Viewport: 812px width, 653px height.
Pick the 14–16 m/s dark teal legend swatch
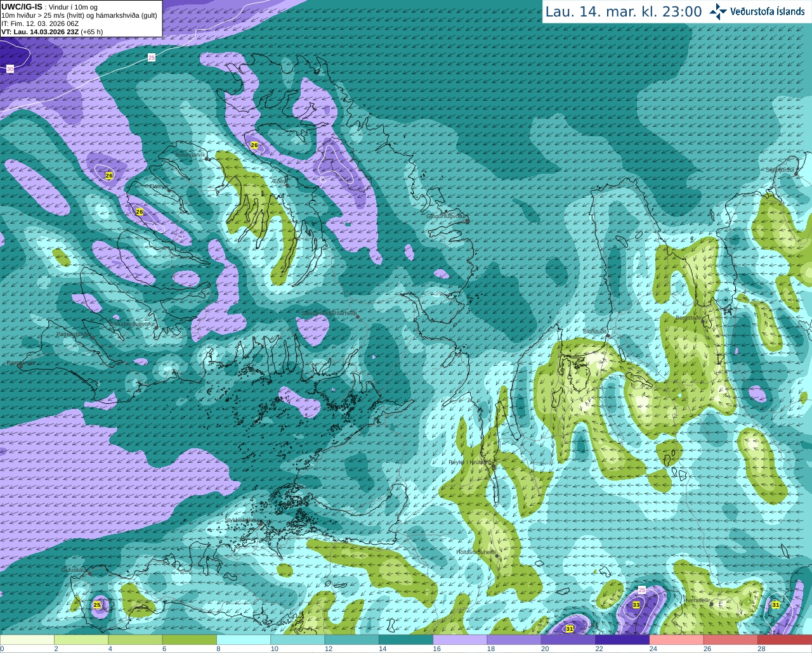[406, 640]
